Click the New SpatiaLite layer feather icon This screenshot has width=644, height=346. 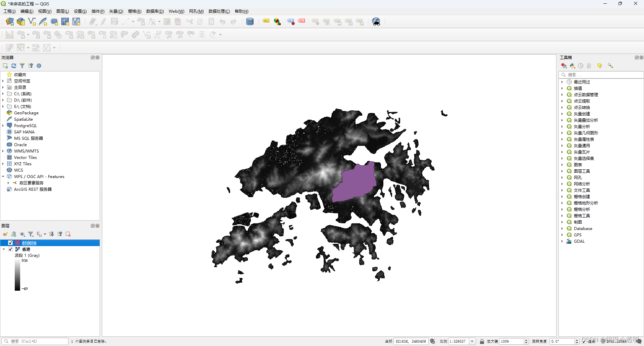click(43, 22)
